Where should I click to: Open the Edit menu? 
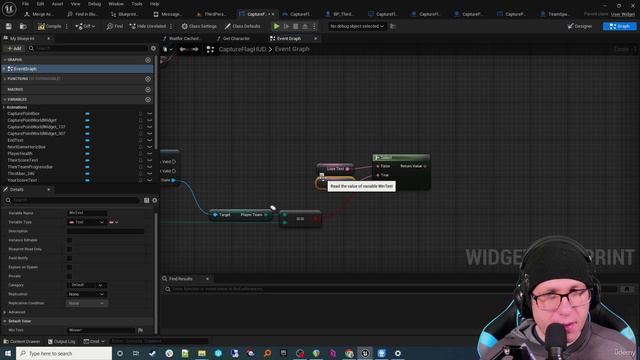coord(40,4)
